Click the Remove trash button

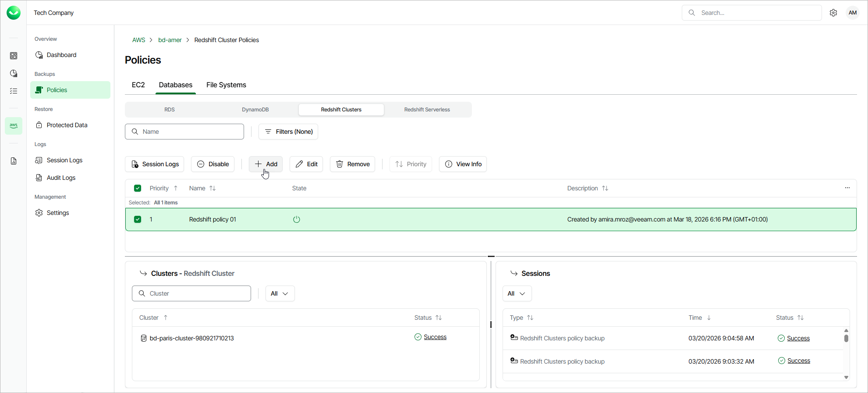[352, 164]
